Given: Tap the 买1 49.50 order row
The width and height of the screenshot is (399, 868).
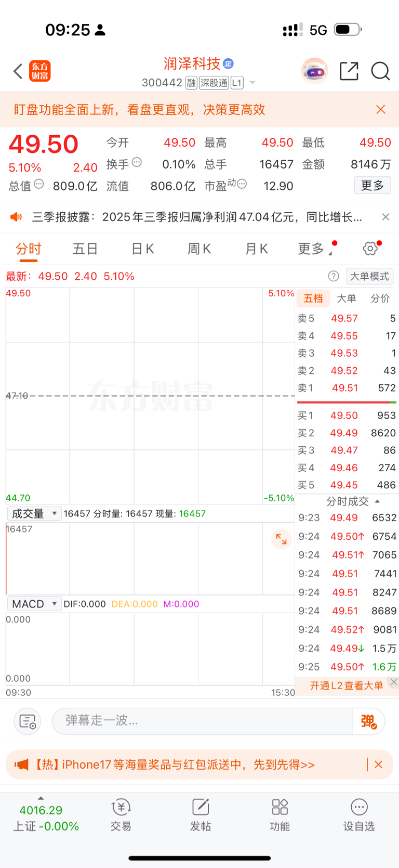Looking at the screenshot, I should click(347, 416).
